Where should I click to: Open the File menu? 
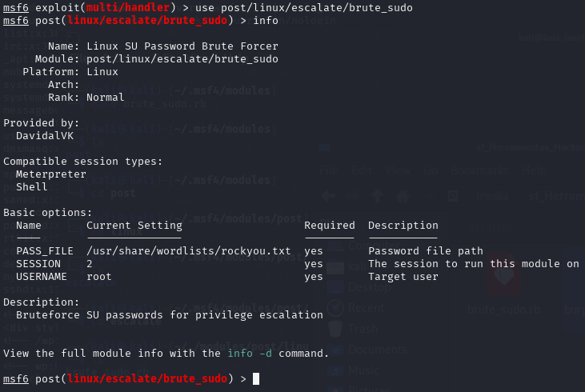coord(329,170)
